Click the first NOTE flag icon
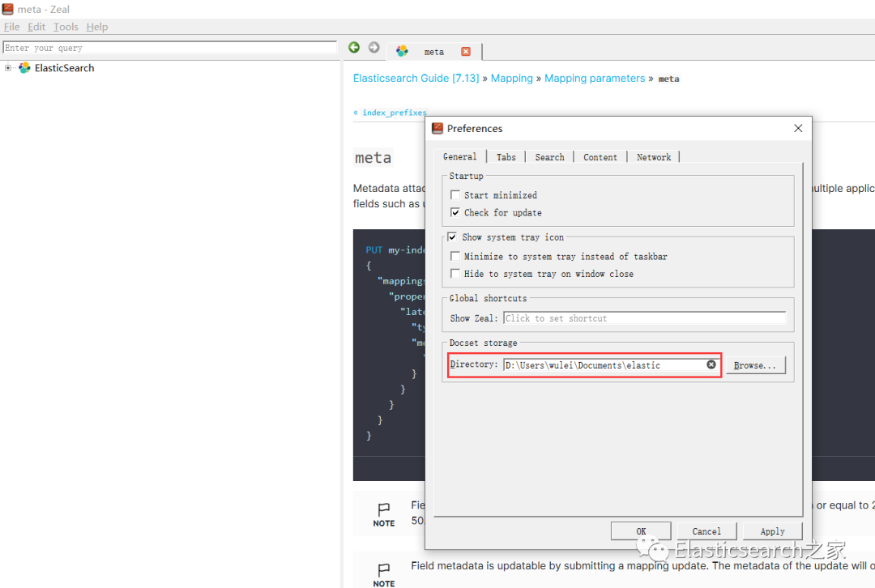 point(383,509)
